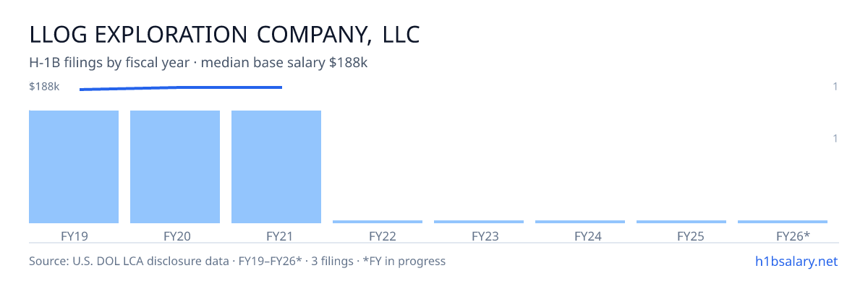Image resolution: width=868 pixels, height=289 pixels.
Task: Click the $188k salary axis label
Action: click(x=44, y=87)
